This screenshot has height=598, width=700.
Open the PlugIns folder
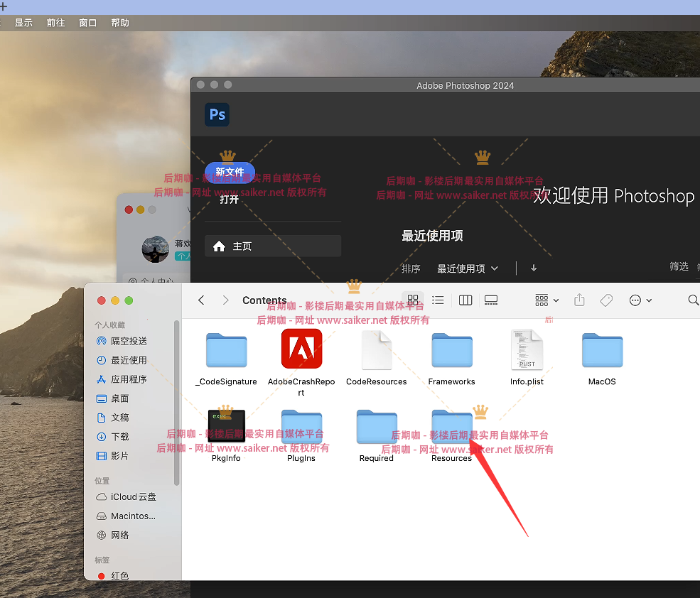(x=301, y=427)
